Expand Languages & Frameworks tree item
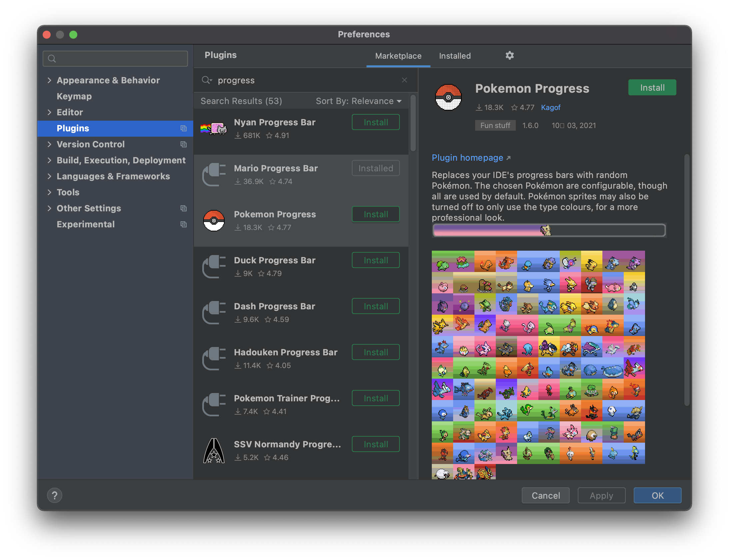 pyautogui.click(x=49, y=176)
